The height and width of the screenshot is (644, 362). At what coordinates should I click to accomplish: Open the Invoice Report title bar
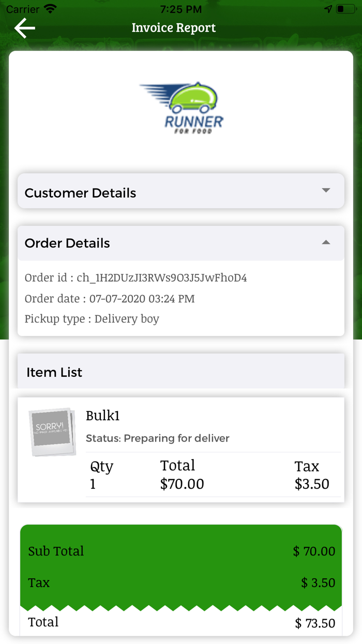click(174, 27)
